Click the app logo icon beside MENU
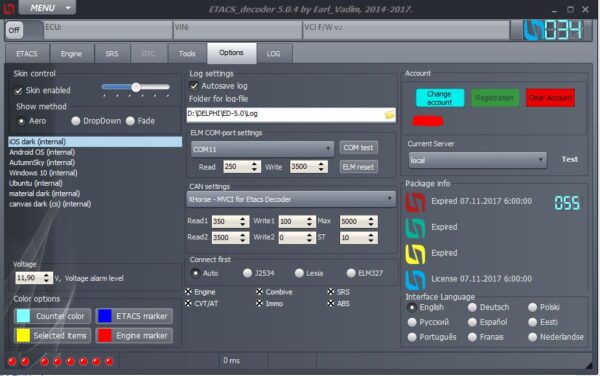This screenshot has height=376, width=600. tap(8, 8)
